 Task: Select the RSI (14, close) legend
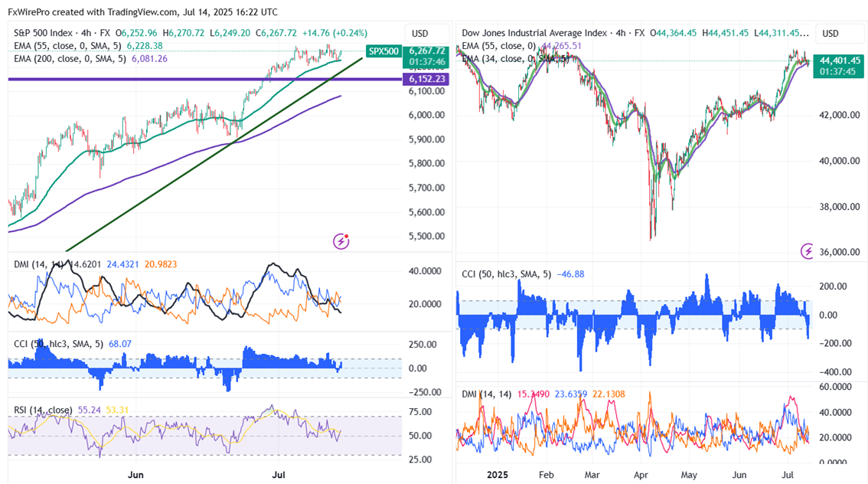coord(43,410)
